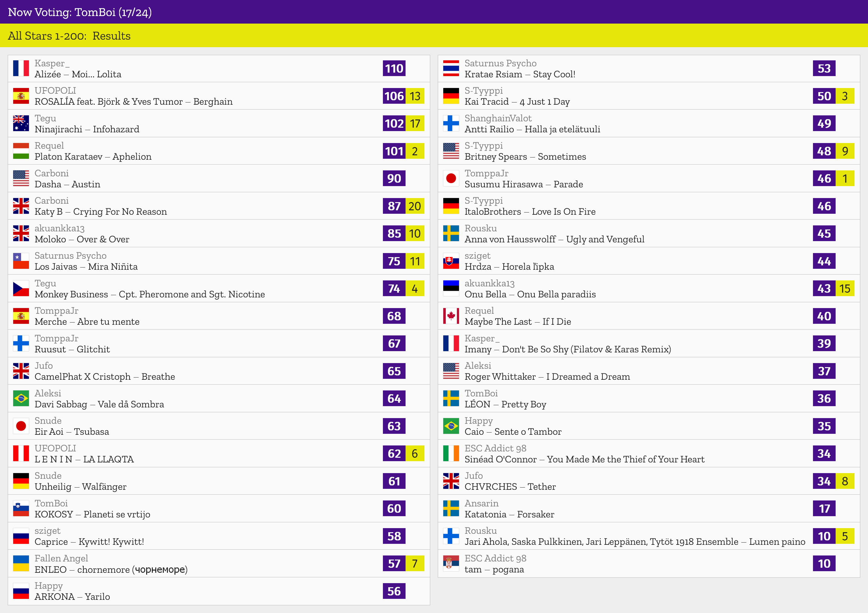The height and width of the screenshot is (613, 868).
Task: Select the US flag by Roger Whittaker entry
Action: [x=451, y=371]
